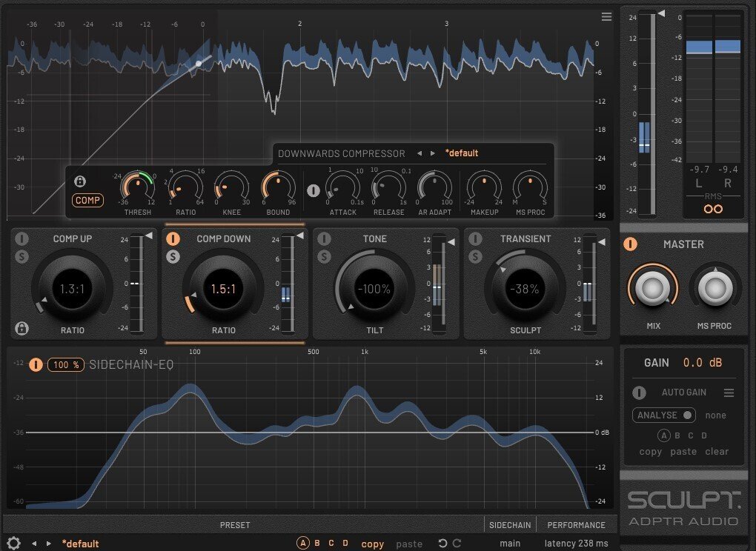Click the COMP UP ratio dial showing 1.3:1
Viewport: 756px width, 551px height.
click(x=73, y=289)
